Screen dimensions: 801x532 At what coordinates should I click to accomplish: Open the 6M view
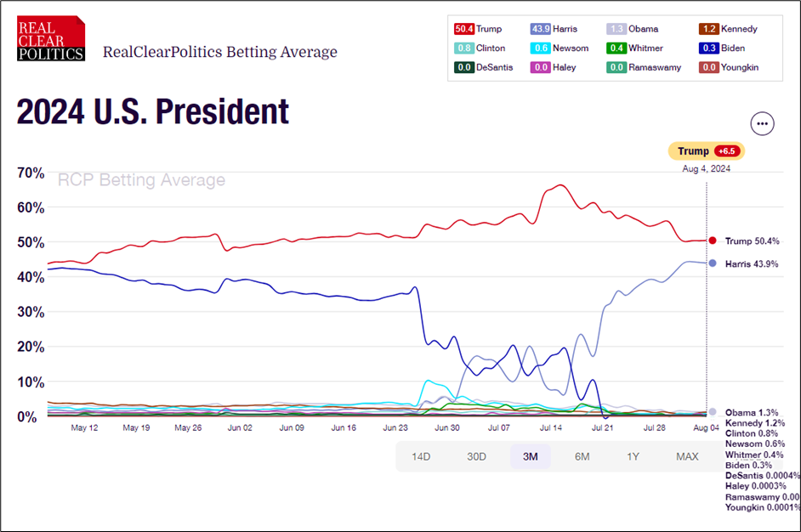[x=581, y=456]
